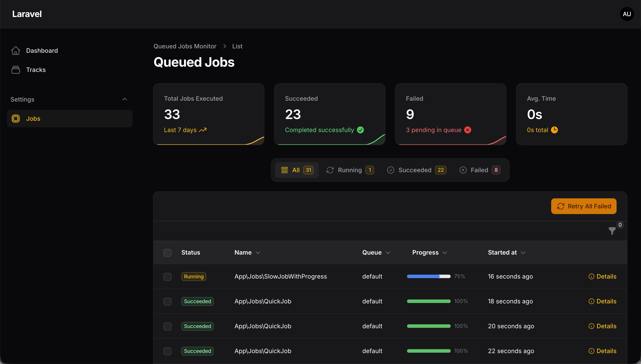Check the checkbox on the first QuickJob row

(x=167, y=301)
